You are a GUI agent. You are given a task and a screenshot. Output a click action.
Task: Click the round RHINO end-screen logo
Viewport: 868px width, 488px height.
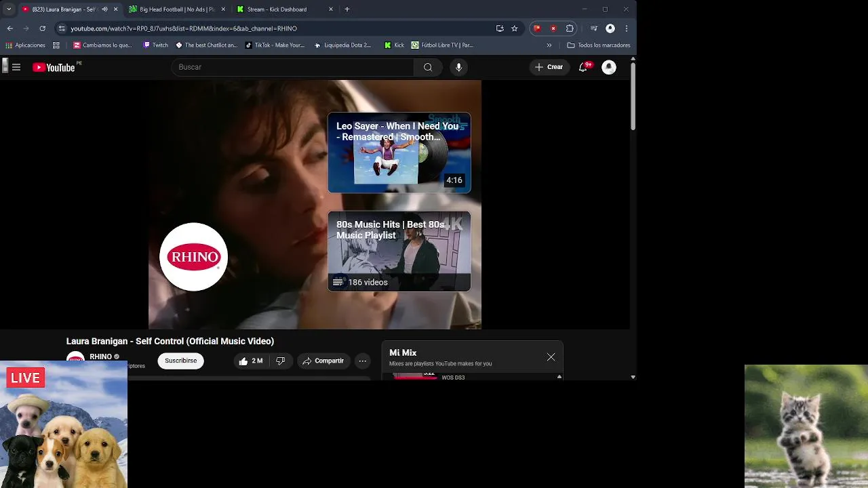pos(193,257)
